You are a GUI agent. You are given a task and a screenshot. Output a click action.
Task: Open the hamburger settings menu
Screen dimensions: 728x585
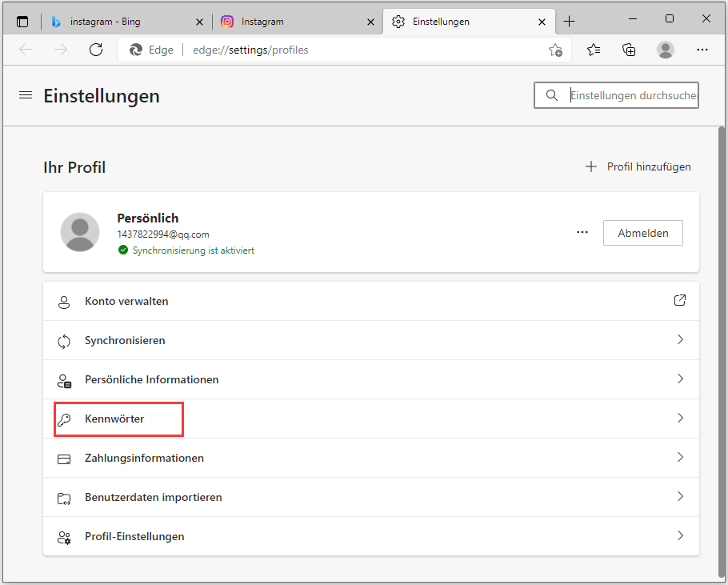tap(26, 95)
